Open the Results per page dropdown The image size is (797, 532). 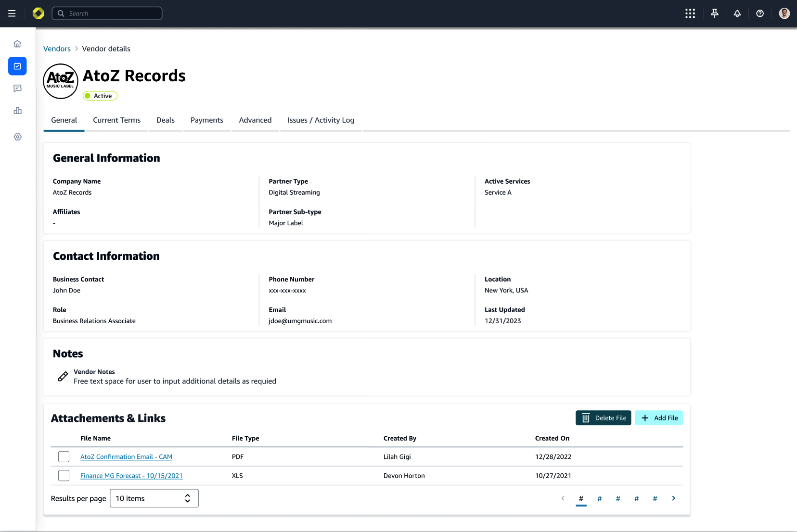point(154,498)
